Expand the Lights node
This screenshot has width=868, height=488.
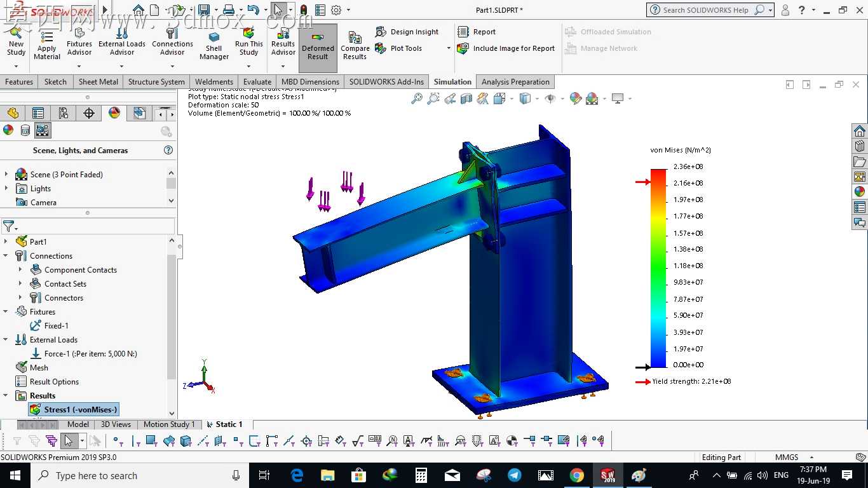(x=6, y=188)
